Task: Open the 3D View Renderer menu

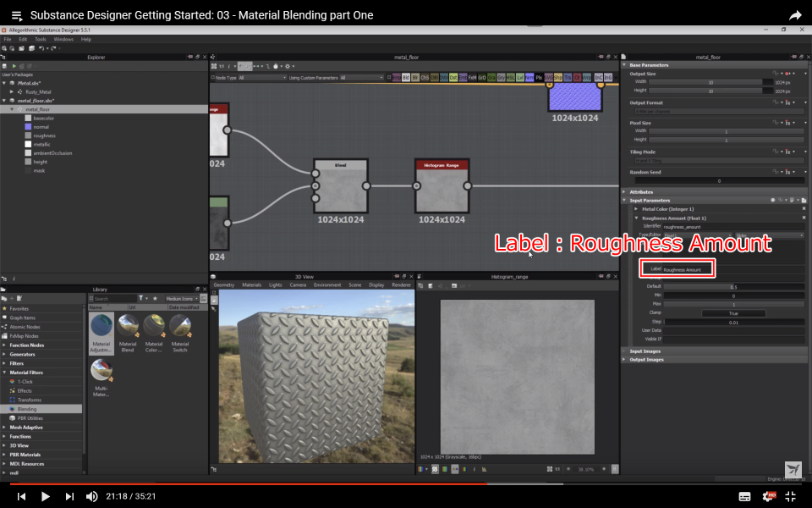Action: point(401,285)
